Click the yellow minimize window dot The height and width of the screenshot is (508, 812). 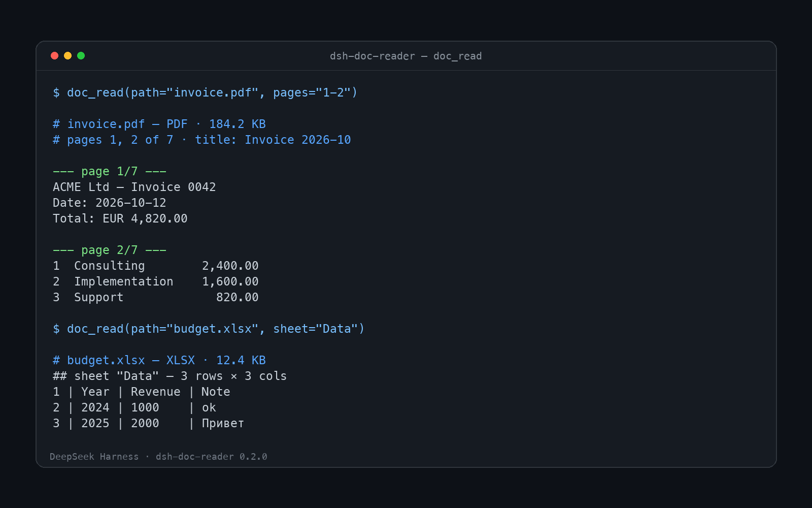click(x=68, y=56)
